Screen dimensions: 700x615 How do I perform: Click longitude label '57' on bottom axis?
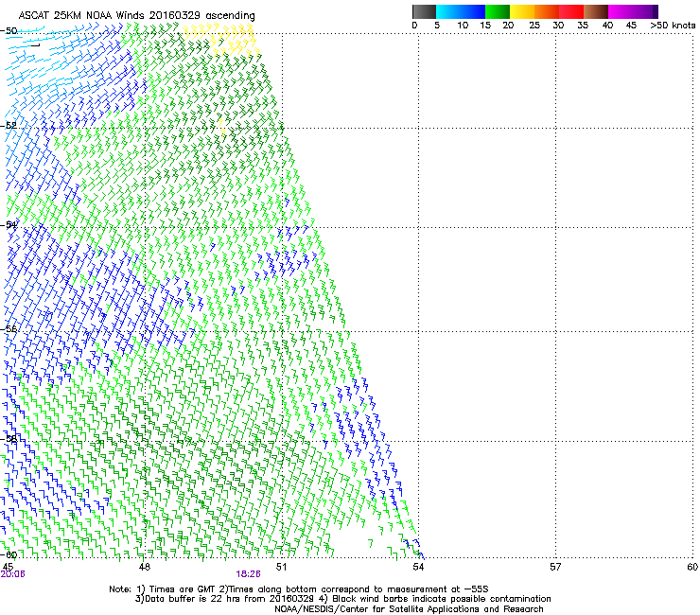click(555, 567)
